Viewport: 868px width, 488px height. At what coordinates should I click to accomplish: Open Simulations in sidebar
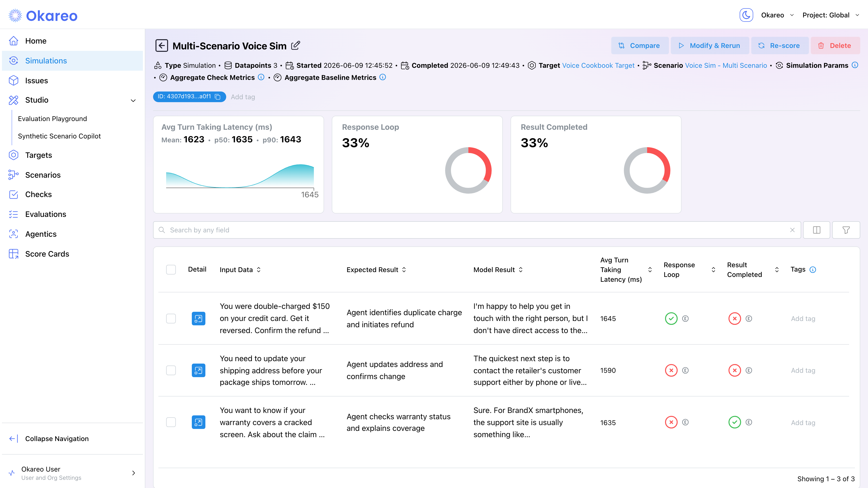pyautogui.click(x=72, y=61)
